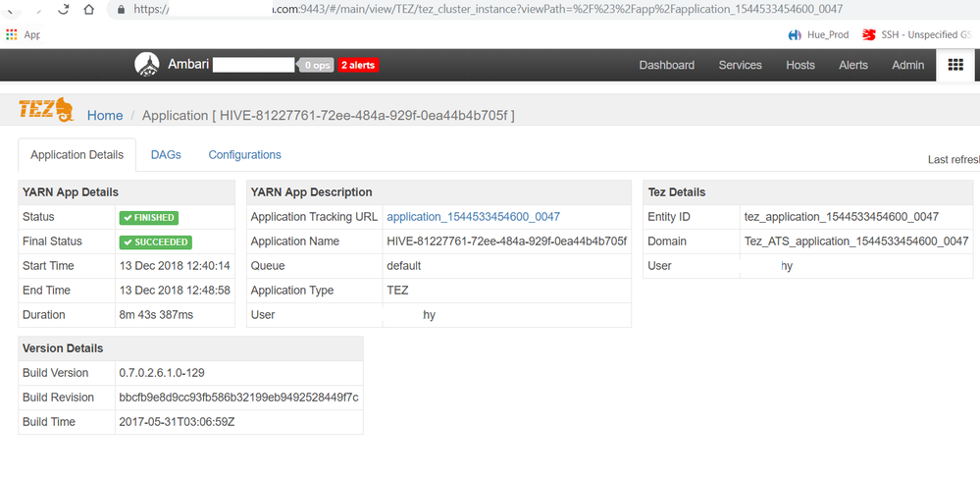Open the Dashboard menu item
This screenshot has height=480, width=980.
pyautogui.click(x=666, y=65)
